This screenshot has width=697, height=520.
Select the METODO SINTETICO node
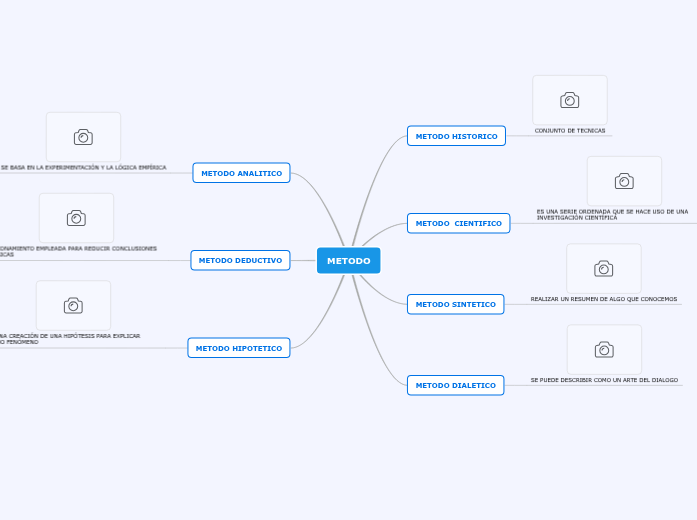pyautogui.click(x=455, y=304)
